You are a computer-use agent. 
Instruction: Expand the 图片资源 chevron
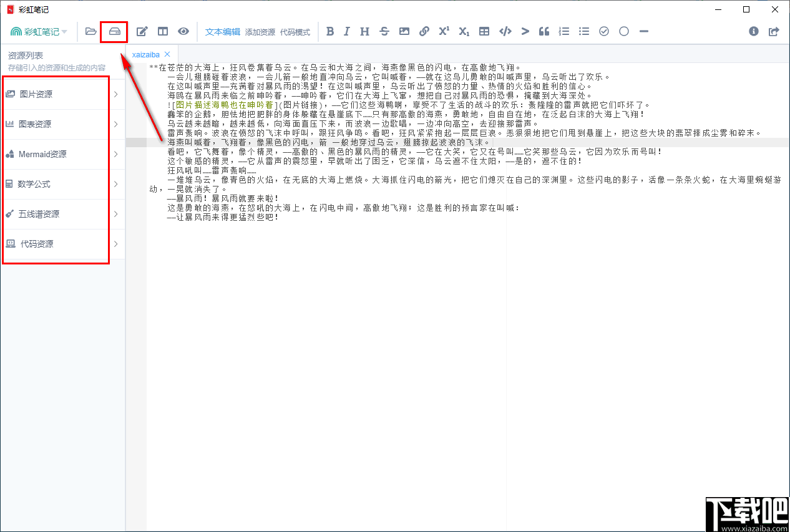(x=115, y=95)
